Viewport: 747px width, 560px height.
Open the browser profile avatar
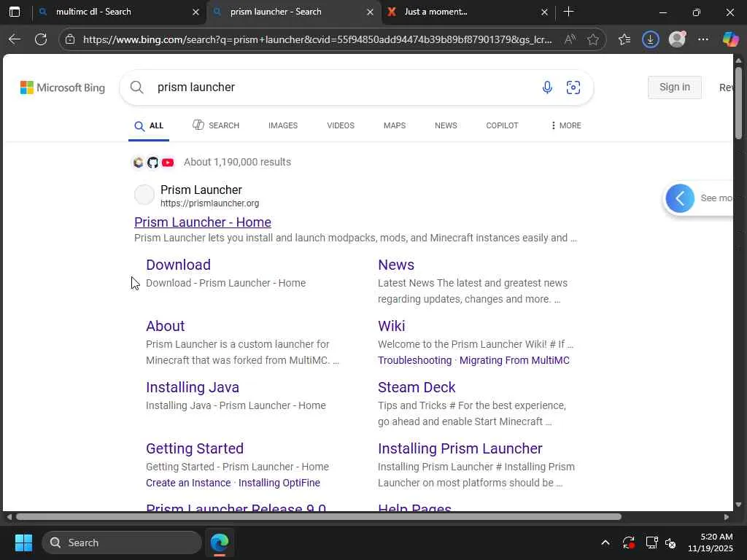[x=677, y=39]
